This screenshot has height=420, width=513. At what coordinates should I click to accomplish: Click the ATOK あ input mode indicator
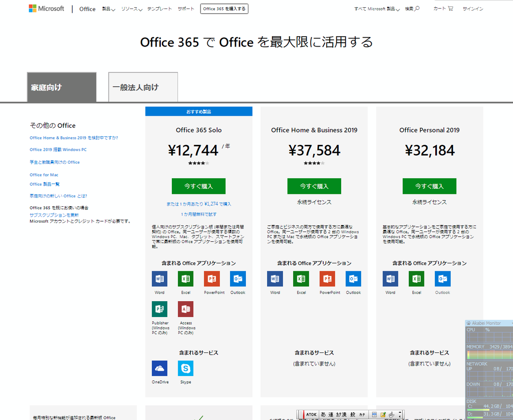click(323, 414)
